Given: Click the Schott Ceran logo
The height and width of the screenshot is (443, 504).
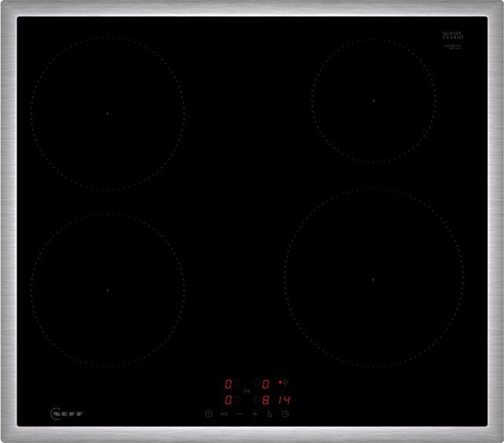Looking at the screenshot, I should [x=453, y=35].
